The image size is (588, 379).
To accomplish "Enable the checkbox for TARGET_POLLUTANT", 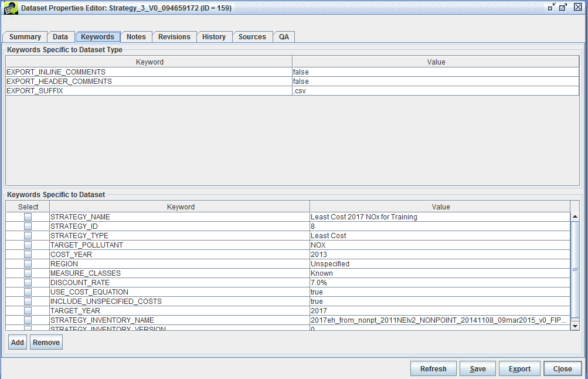I will (x=28, y=245).
